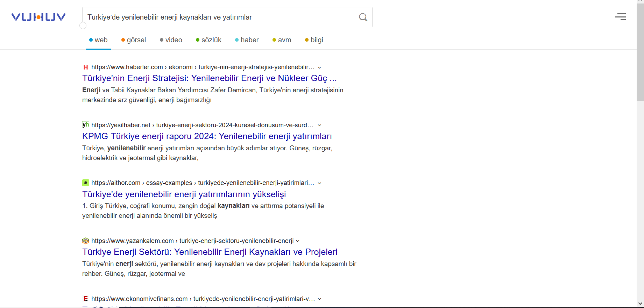Click the ekonomivefinans.com favicon
Image resolution: width=644 pixels, height=308 pixels.
pos(86,299)
